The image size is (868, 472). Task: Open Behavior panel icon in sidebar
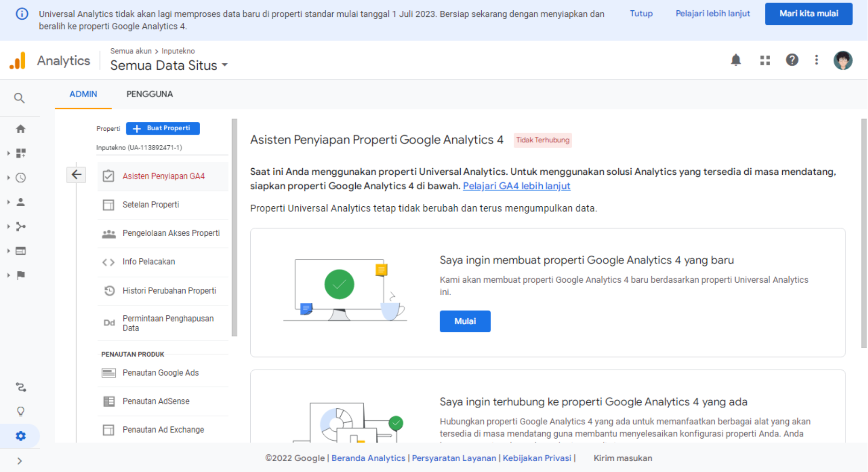(x=21, y=251)
